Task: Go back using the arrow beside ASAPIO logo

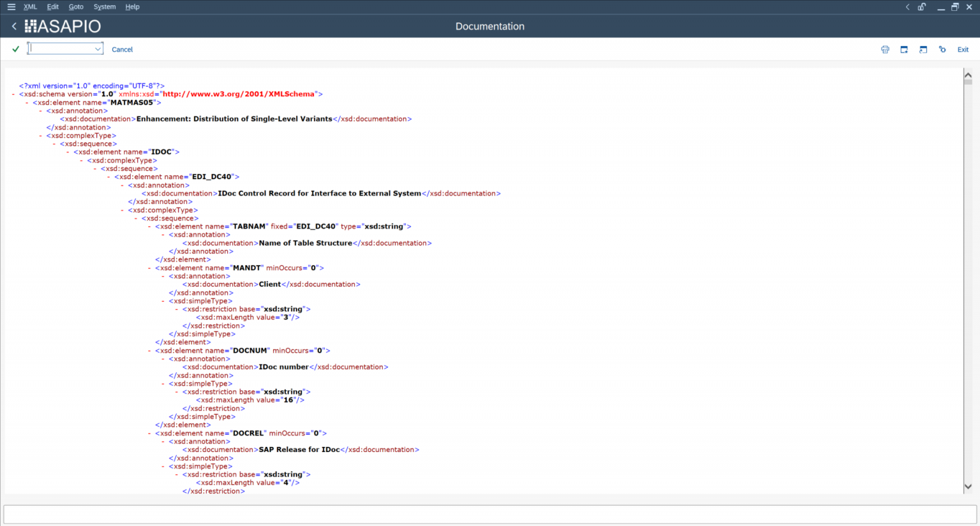Action: (14, 26)
